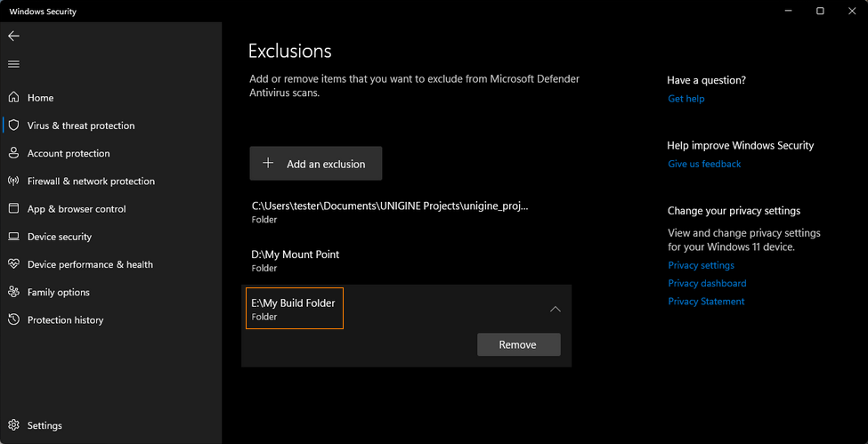Image resolution: width=868 pixels, height=444 pixels.
Task: Open the hamburger navigation menu
Action: 14,64
